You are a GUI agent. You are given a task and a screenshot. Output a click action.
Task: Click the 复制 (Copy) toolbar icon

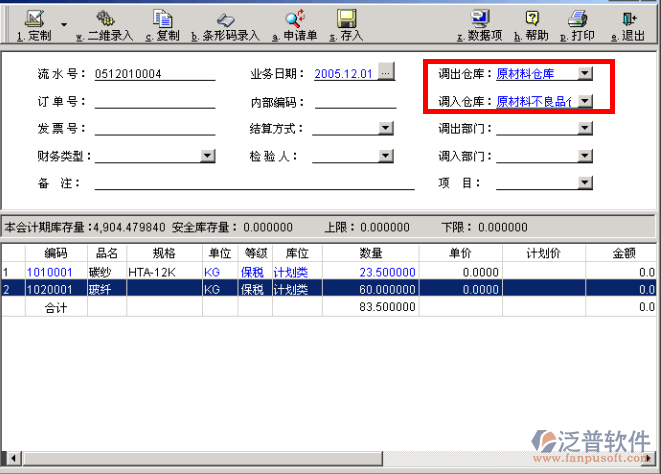point(162,19)
